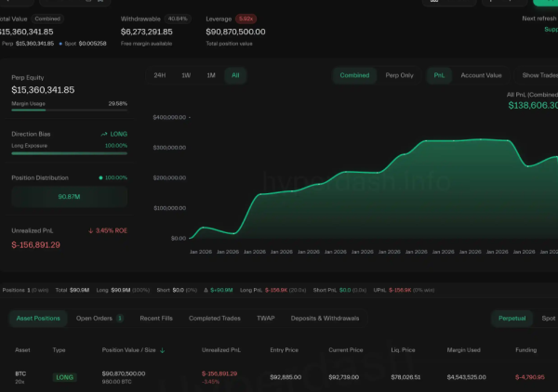Click the 90.87M position distribution block

pos(70,197)
